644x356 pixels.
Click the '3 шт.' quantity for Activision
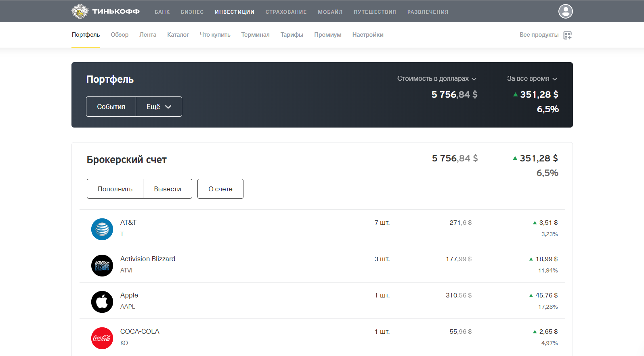382,259
